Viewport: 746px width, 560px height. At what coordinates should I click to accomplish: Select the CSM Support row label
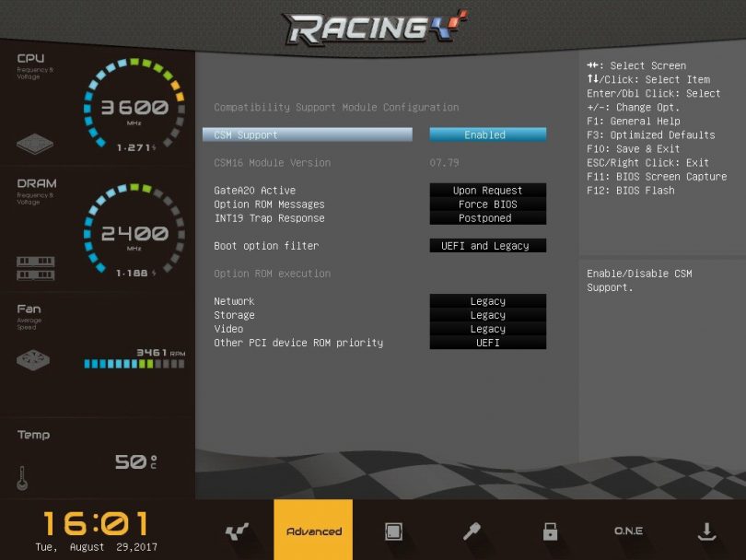coord(307,134)
